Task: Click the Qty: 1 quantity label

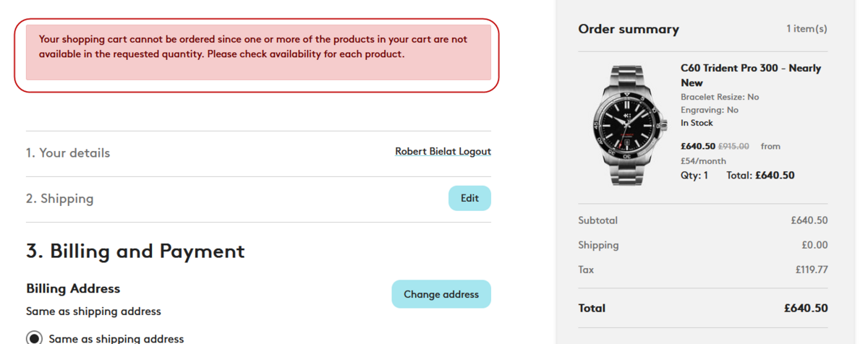Action: [694, 175]
